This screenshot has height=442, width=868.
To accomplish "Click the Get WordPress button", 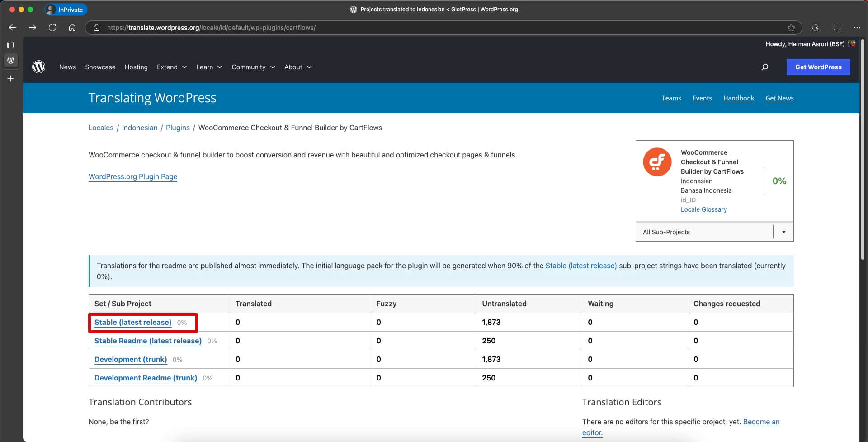I will 818,67.
